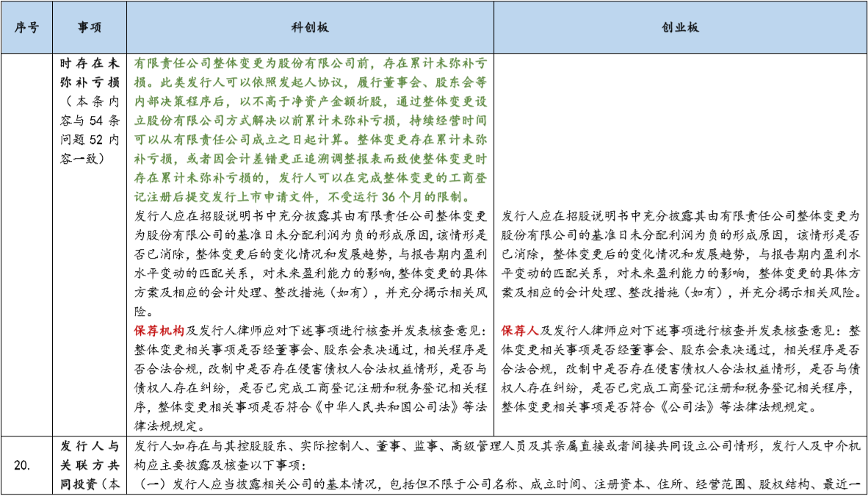Click green line starting '补亏损,或者因会计差错更正'
868x496 pixels.
(x=310, y=159)
